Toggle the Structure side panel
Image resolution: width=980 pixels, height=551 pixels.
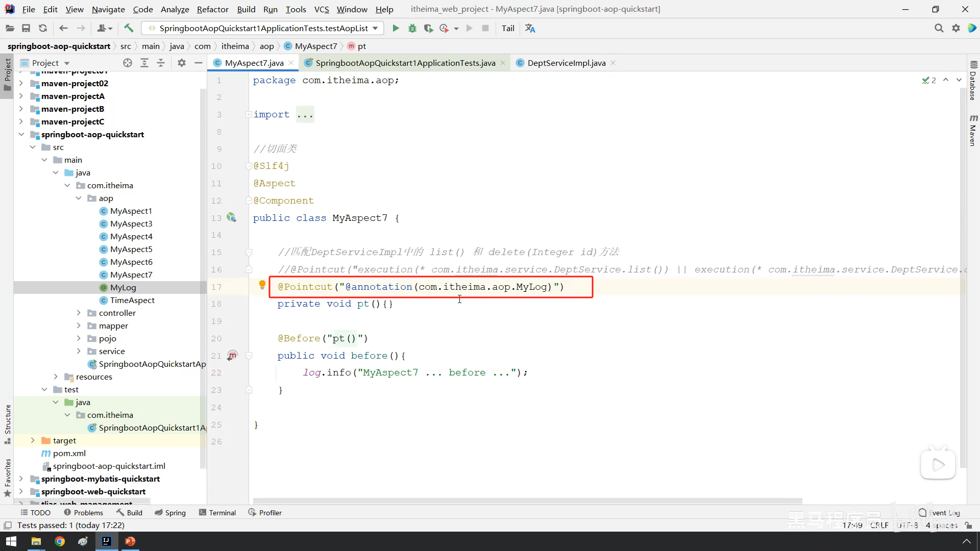click(8, 423)
